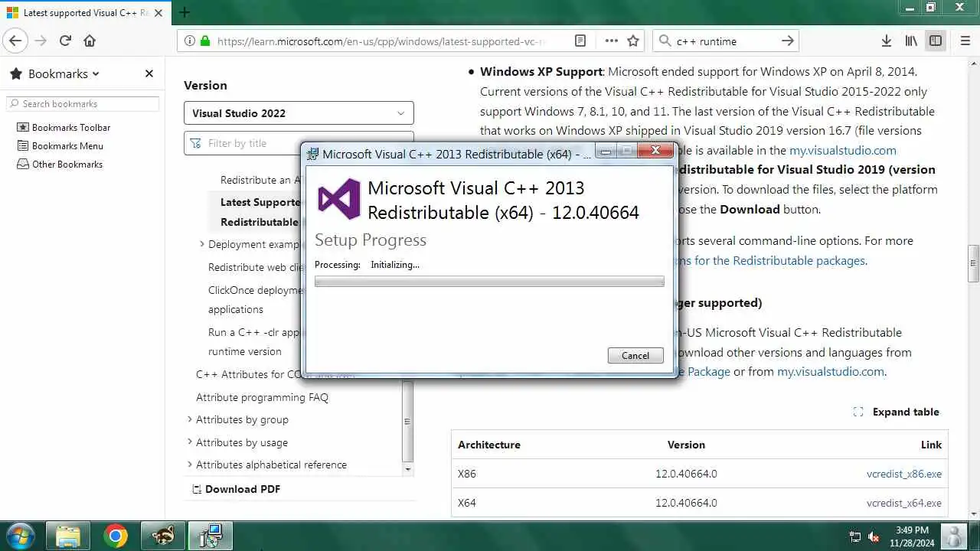Download vcredist_x64.exe link
Image resolution: width=980 pixels, height=551 pixels.
[x=904, y=503]
